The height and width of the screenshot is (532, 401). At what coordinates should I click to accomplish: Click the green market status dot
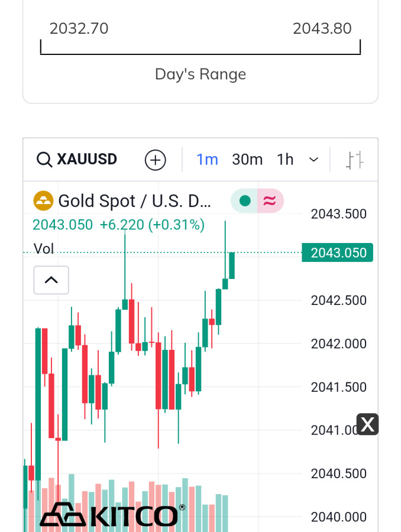(x=244, y=201)
